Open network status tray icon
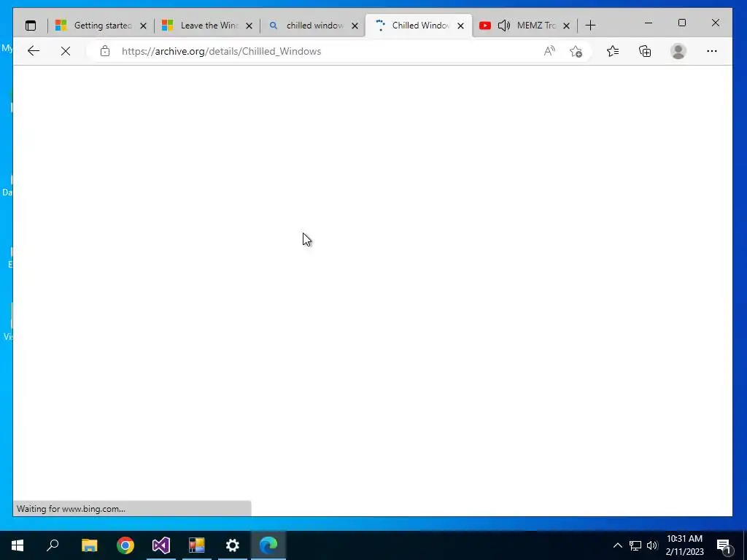The width and height of the screenshot is (747, 560). (x=635, y=545)
